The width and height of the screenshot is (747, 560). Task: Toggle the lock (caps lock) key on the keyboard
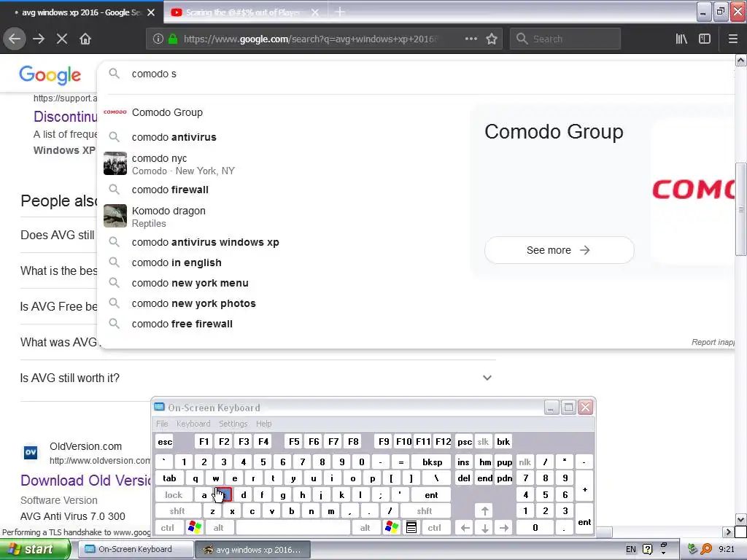pos(174,495)
